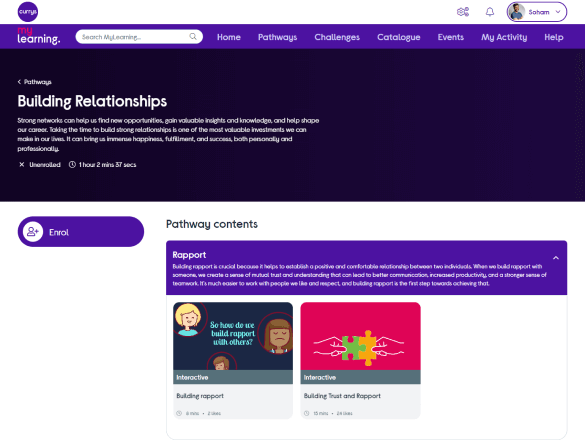This screenshot has width=585, height=446.
Task: Open the Help menu item
Action: click(554, 37)
